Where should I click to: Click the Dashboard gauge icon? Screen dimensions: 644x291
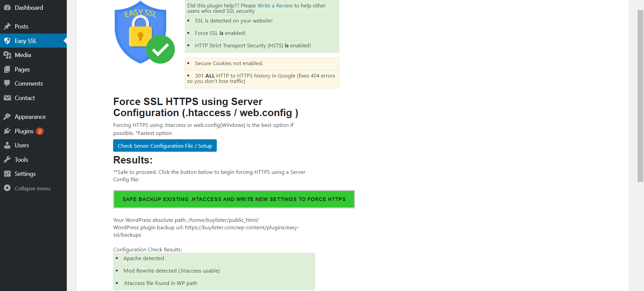click(7, 7)
